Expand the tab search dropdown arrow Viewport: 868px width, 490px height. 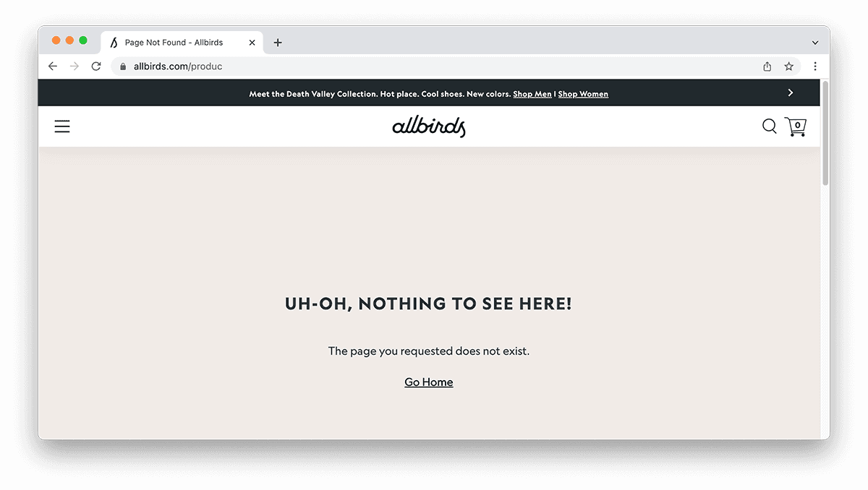[x=815, y=43]
